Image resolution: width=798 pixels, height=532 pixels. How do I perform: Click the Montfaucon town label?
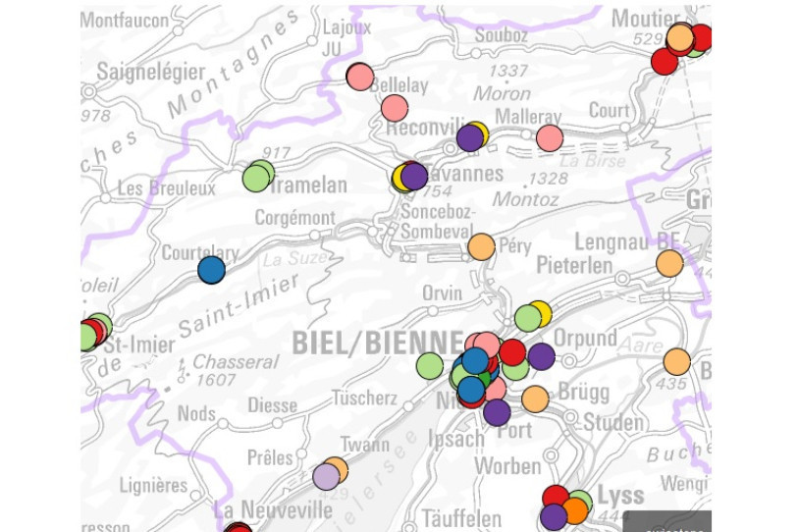[125, 21]
